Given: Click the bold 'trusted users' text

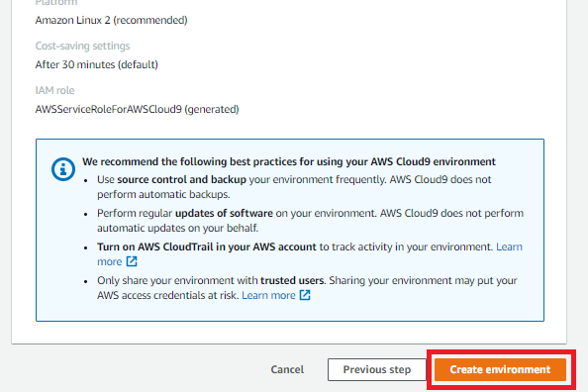Looking at the screenshot, I should [x=292, y=280].
